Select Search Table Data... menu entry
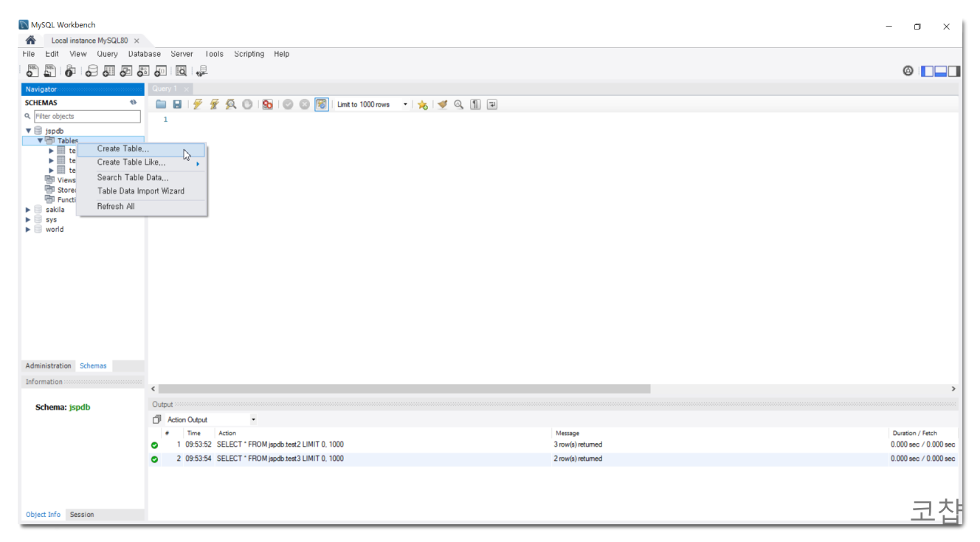Screen dimensions: 980x542 click(142, 177)
